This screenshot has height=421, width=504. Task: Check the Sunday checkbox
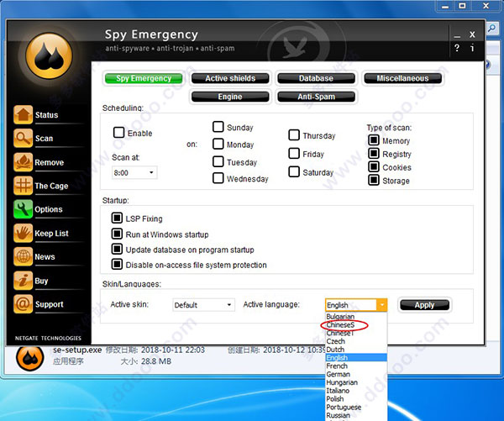click(218, 126)
